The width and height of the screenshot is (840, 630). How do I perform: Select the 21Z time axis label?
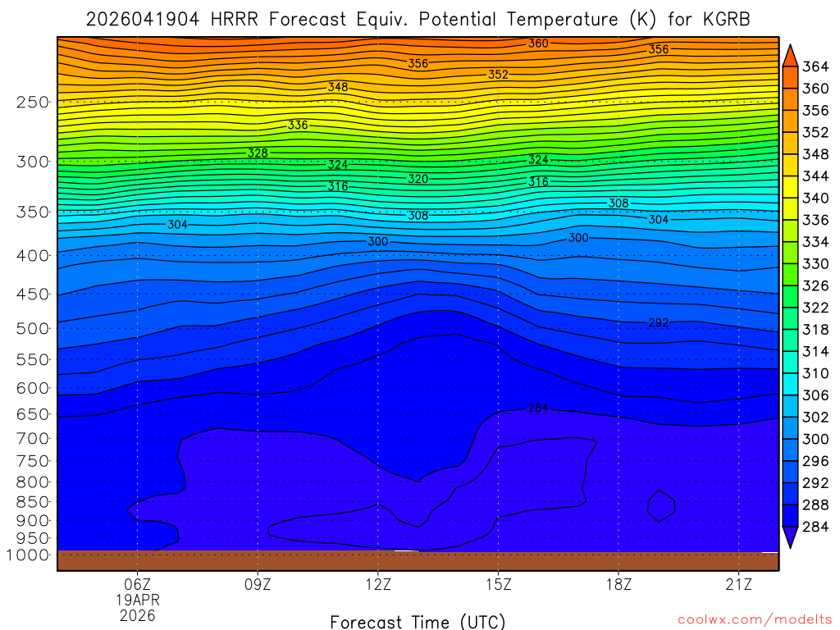pyautogui.click(x=739, y=584)
